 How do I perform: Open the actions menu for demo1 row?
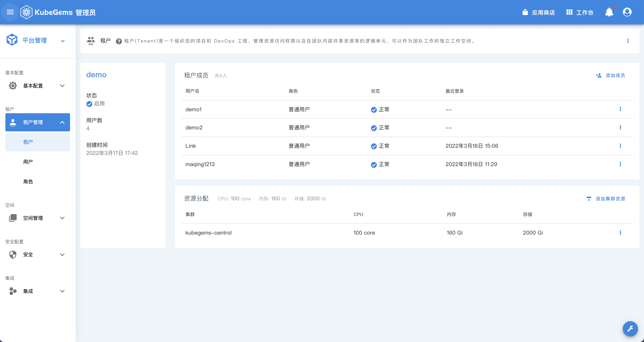620,109
